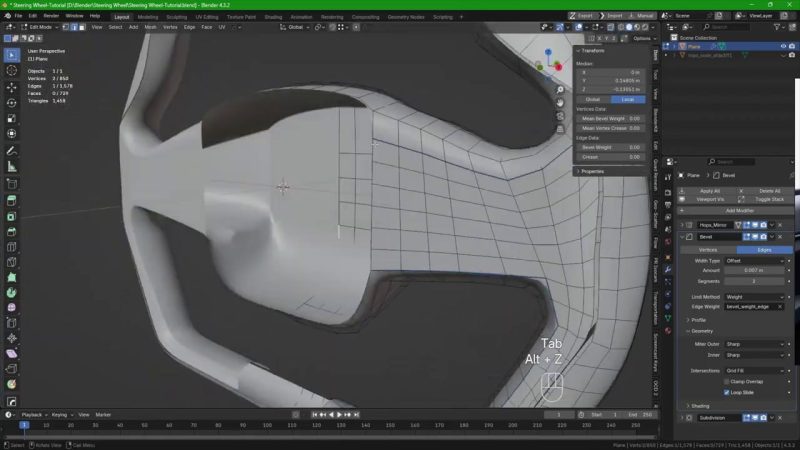800x450 pixels.
Task: Pick the Annotate tool
Action: tap(11, 150)
